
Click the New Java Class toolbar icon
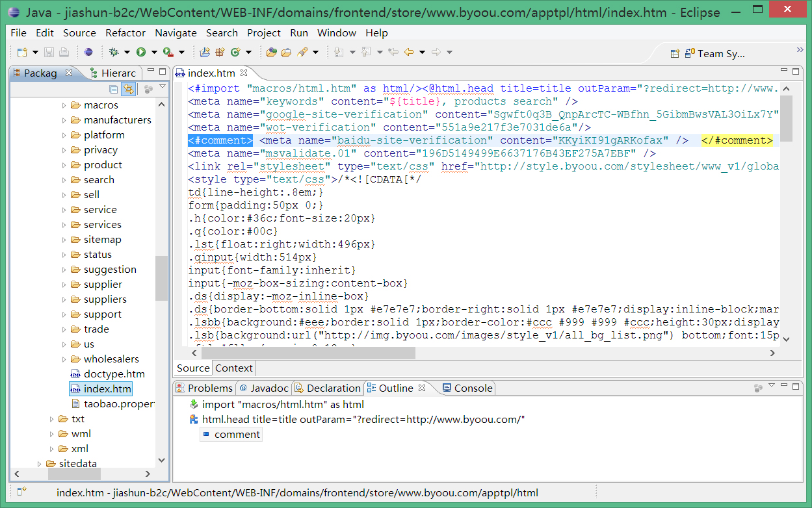coord(235,52)
